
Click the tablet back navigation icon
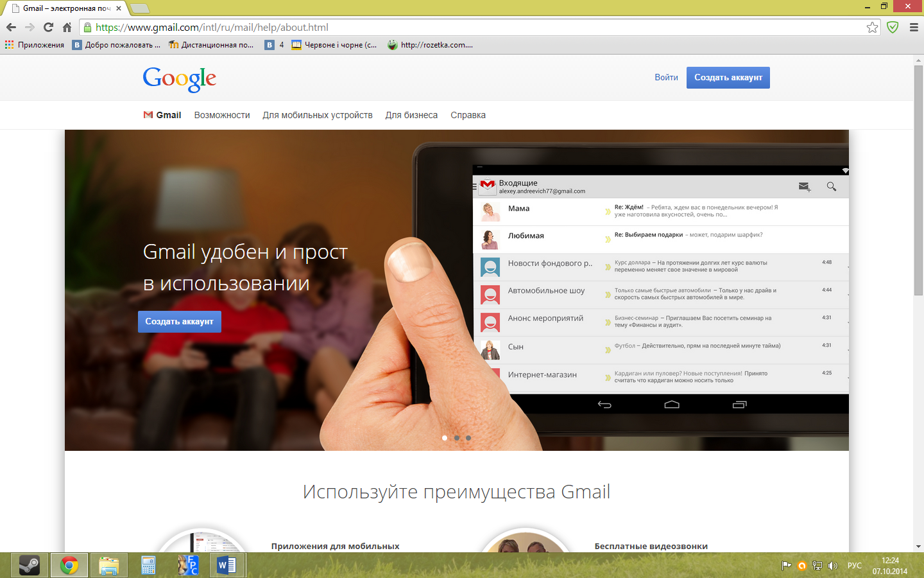[x=604, y=405]
